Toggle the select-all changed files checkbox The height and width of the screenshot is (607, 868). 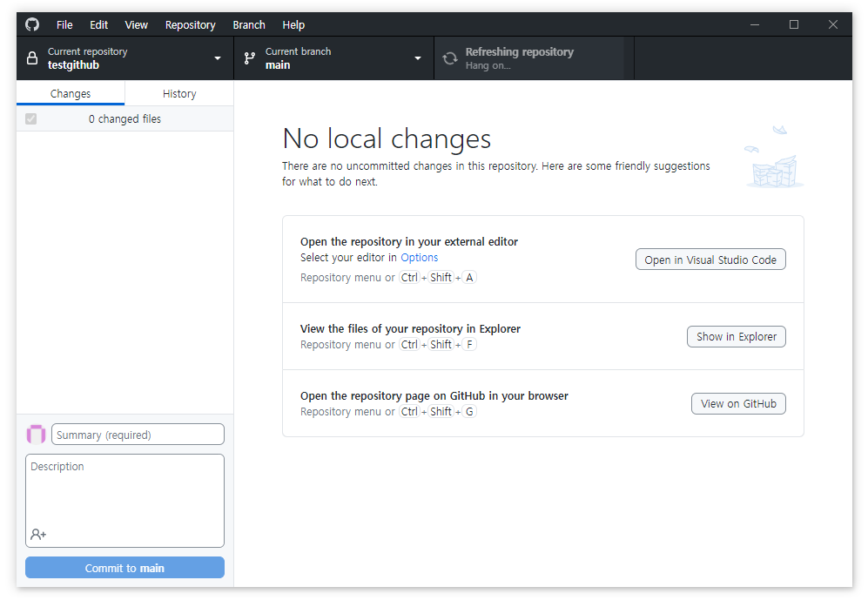pos(31,118)
